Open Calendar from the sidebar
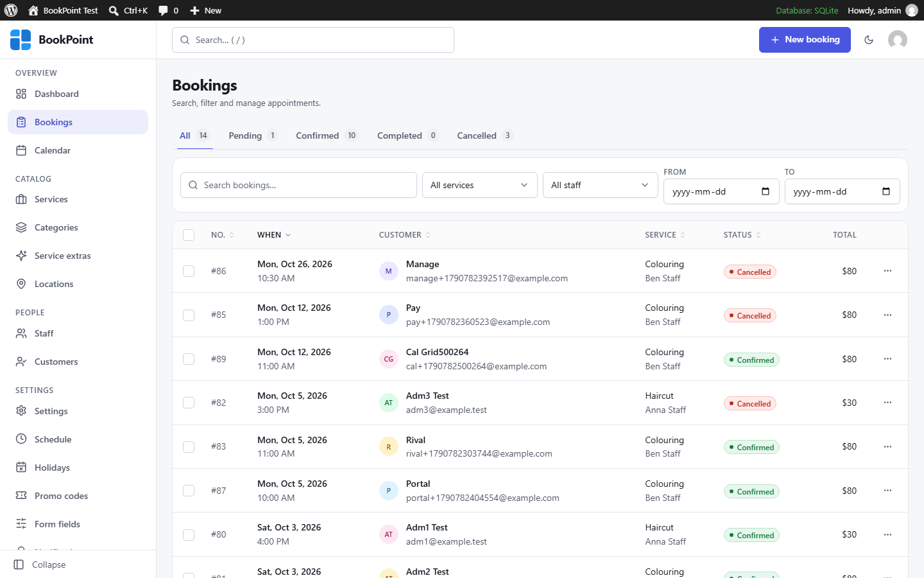This screenshot has width=924, height=578. (x=78, y=150)
